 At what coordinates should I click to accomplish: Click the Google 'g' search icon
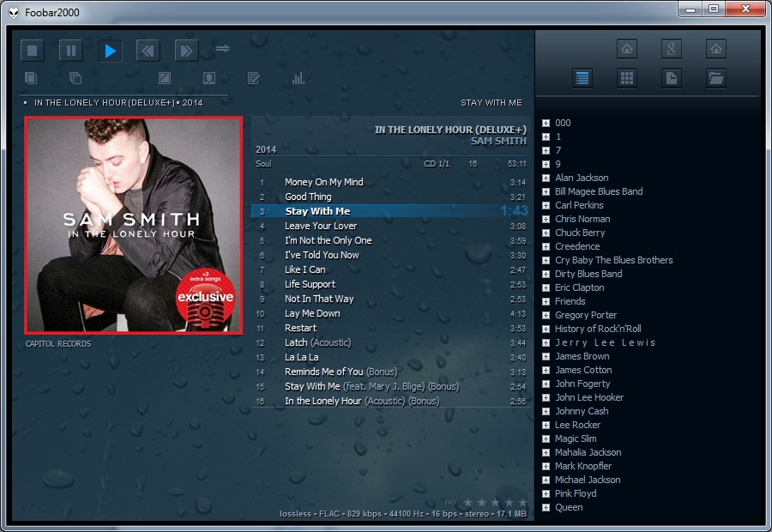point(671,49)
